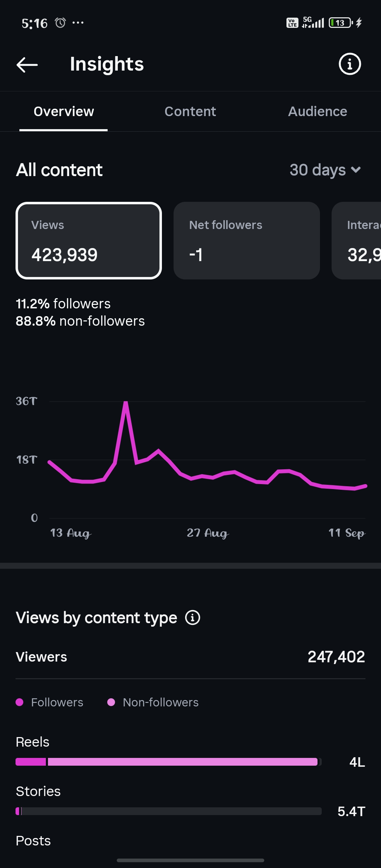
Task: Tap the Followers legend item
Action: [x=50, y=702]
